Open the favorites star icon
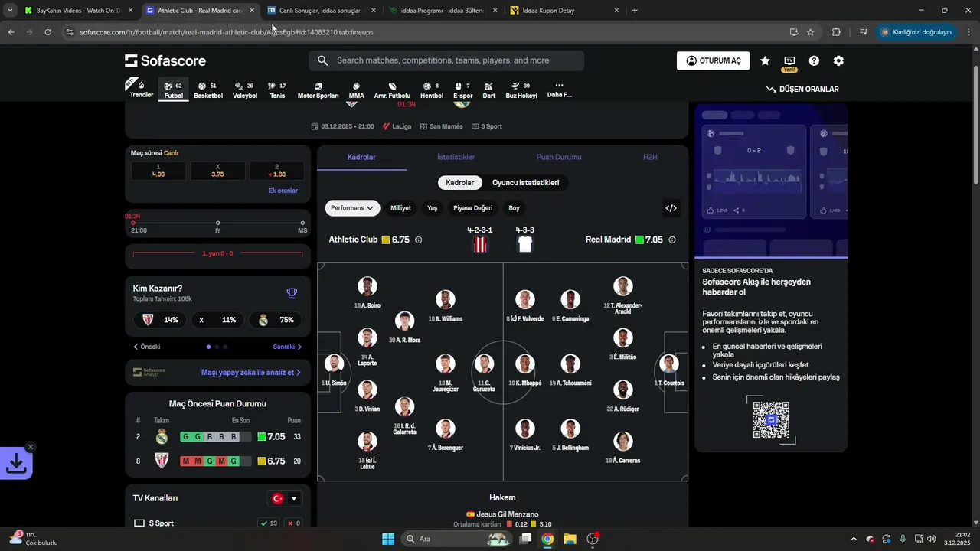 pos(765,61)
